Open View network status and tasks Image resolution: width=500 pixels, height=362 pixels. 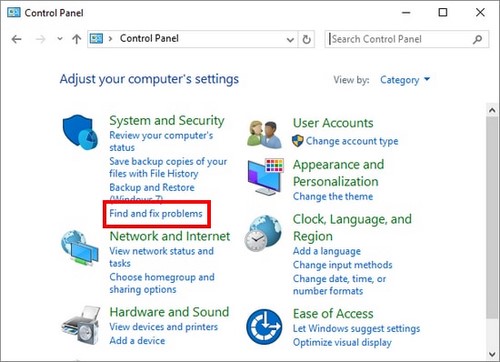click(161, 257)
